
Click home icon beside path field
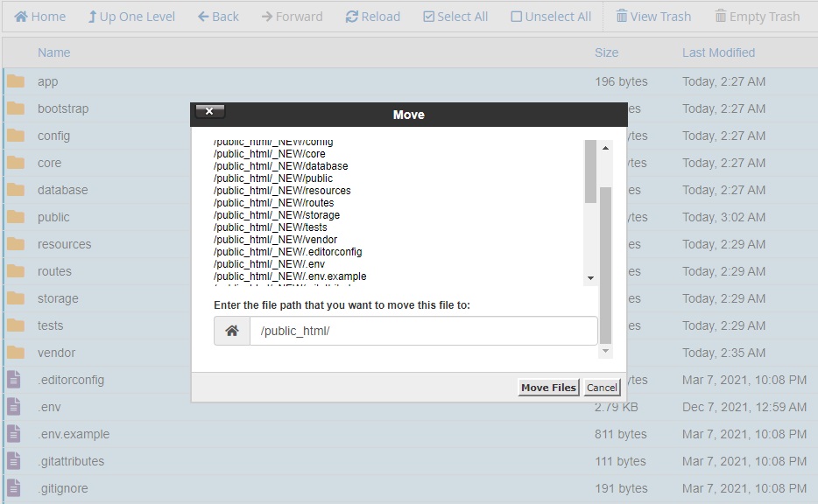(x=232, y=331)
